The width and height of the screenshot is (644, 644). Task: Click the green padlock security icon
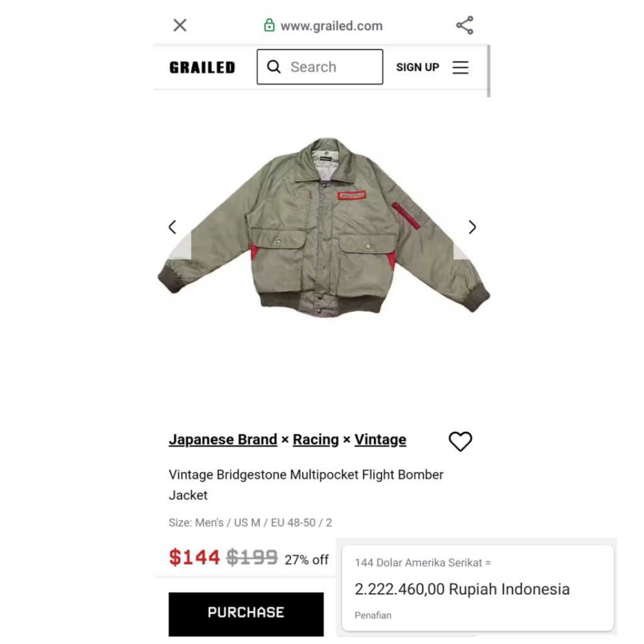coord(269,25)
